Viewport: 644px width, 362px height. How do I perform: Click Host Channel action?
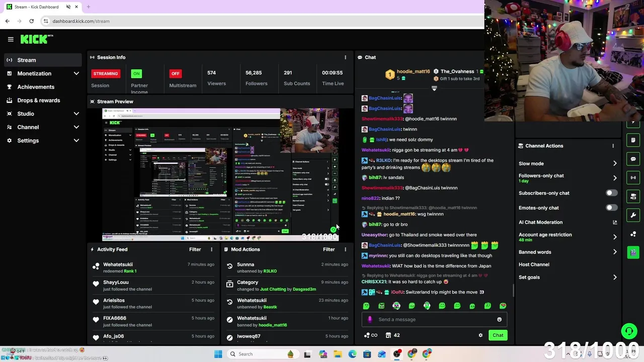[x=534, y=264]
